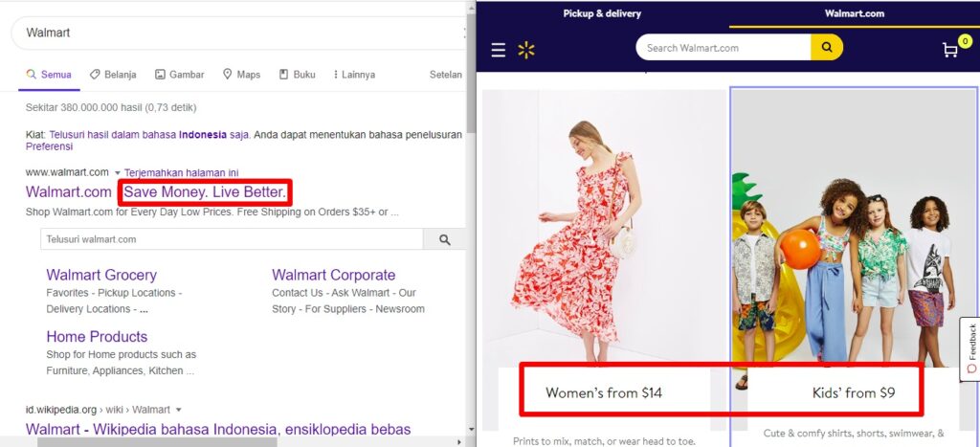Click the kids summer clothing image
Image resolution: width=980 pixels, height=447 pixels.
pyautogui.click(x=854, y=228)
